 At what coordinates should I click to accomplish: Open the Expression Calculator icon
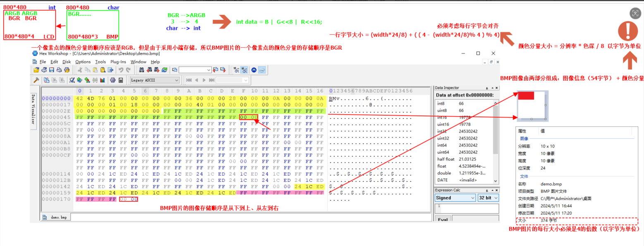pos(121,80)
